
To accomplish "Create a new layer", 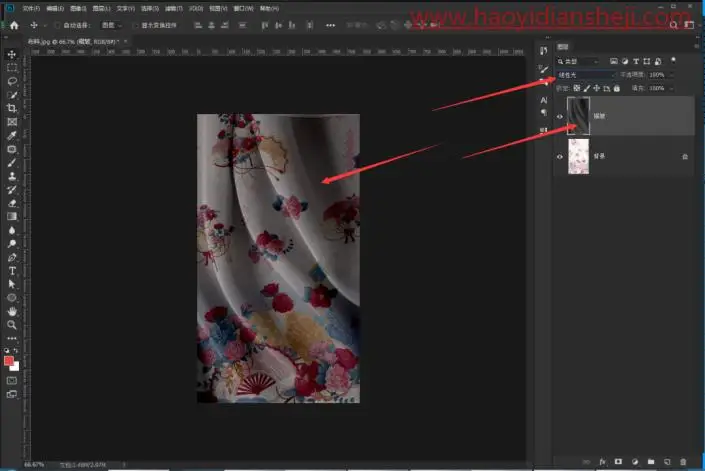I will [667, 462].
